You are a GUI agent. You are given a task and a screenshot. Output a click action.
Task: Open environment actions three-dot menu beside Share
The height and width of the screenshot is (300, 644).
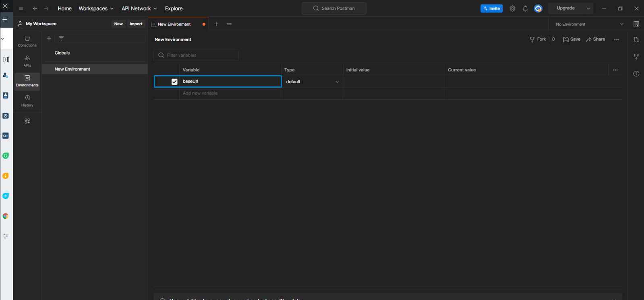[x=616, y=39]
